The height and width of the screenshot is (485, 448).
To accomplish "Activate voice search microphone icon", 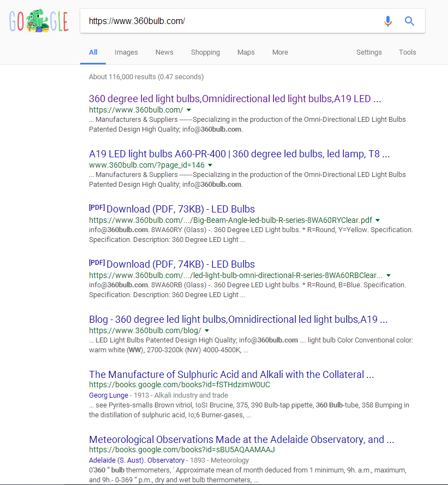I will click(388, 21).
